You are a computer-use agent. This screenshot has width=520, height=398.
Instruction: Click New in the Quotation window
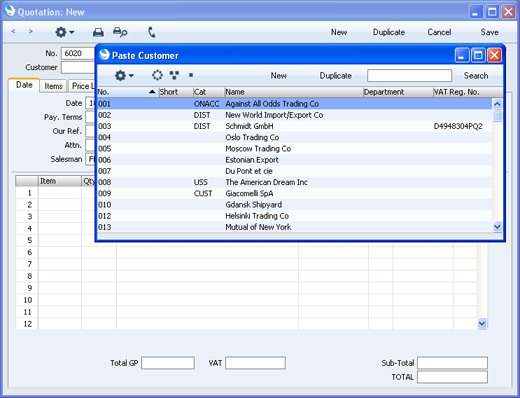pos(339,32)
